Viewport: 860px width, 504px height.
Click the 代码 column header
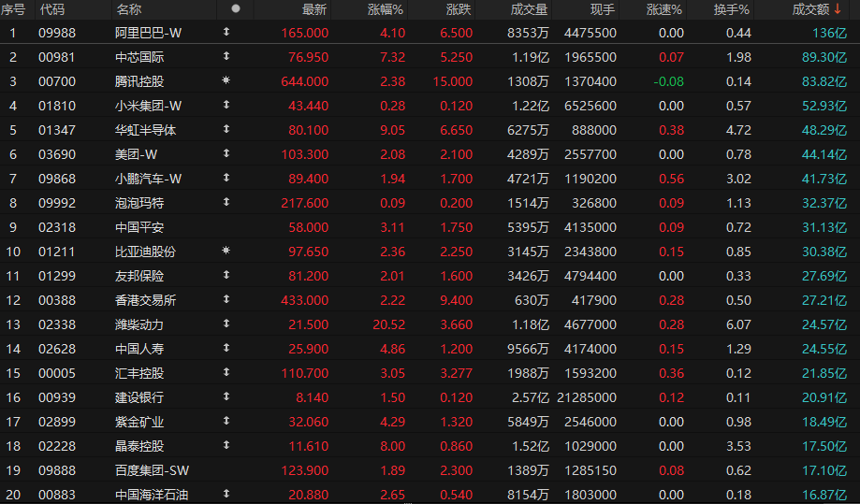tap(52, 9)
